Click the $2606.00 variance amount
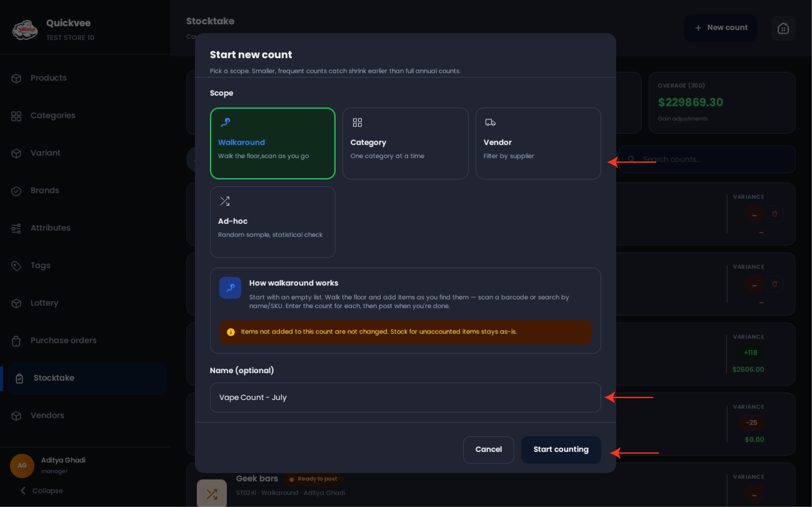Viewport: 812px width, 507px height. [748, 370]
